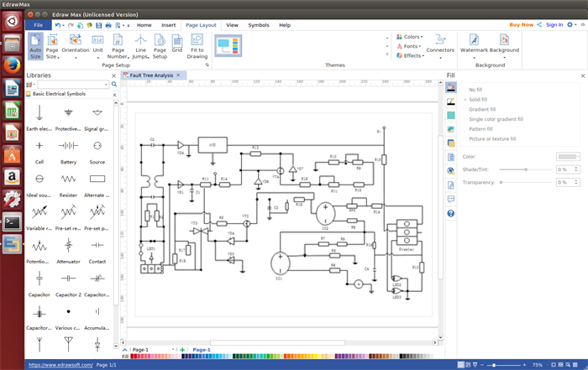The height and width of the screenshot is (370, 588).
Task: Switch to the Insert ribbon tab
Action: point(169,25)
